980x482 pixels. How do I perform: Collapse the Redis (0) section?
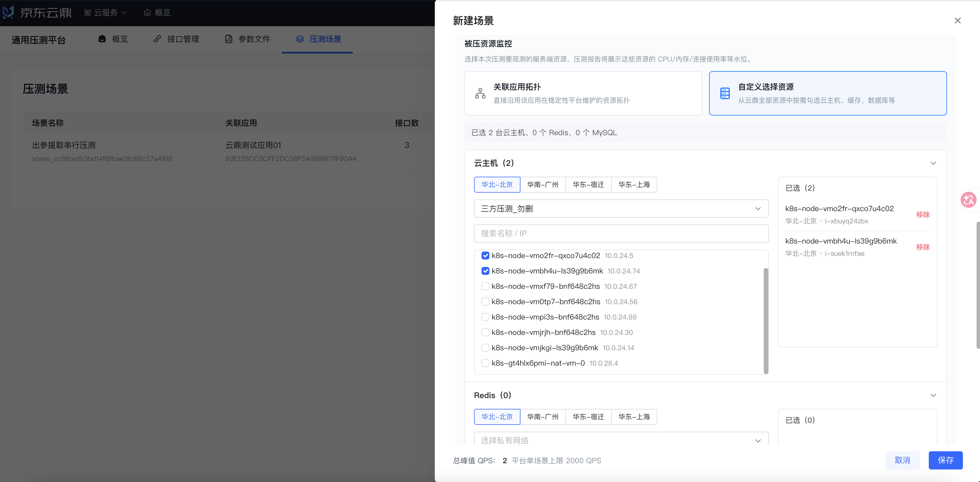tap(933, 395)
